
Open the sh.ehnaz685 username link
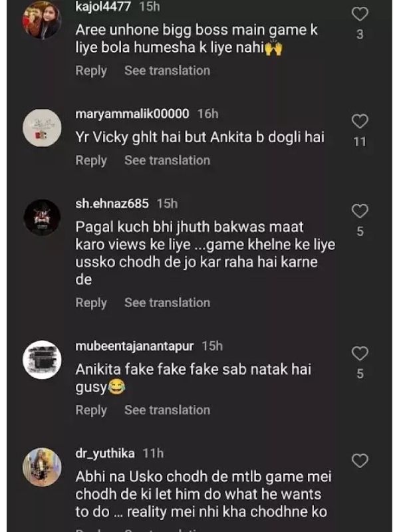pos(112,203)
